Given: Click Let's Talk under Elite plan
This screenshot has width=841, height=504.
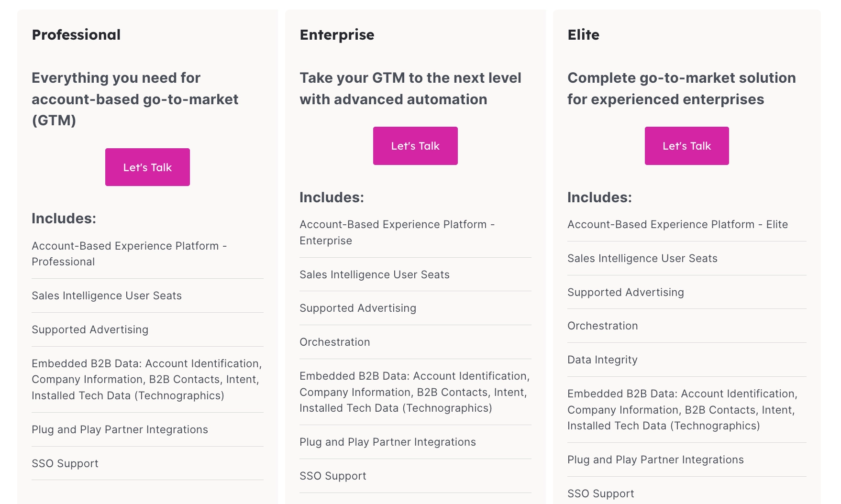Looking at the screenshot, I should (x=687, y=146).
